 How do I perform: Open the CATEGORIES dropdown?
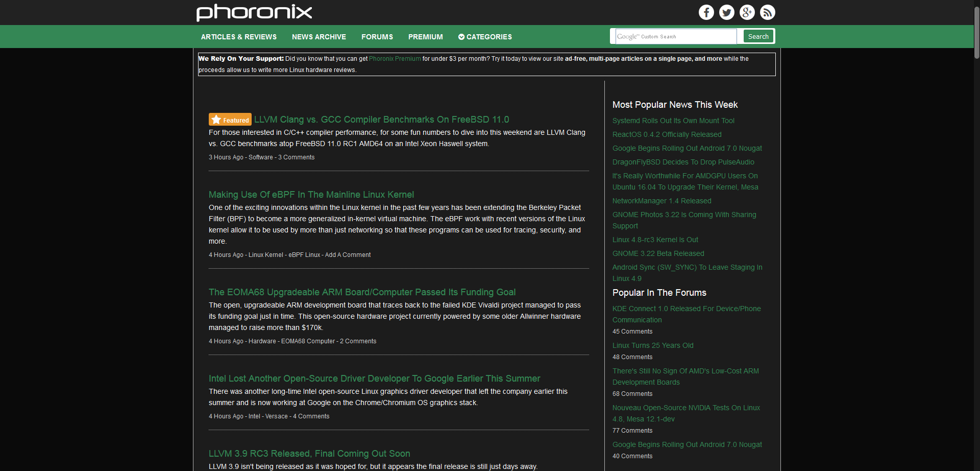[488, 37]
